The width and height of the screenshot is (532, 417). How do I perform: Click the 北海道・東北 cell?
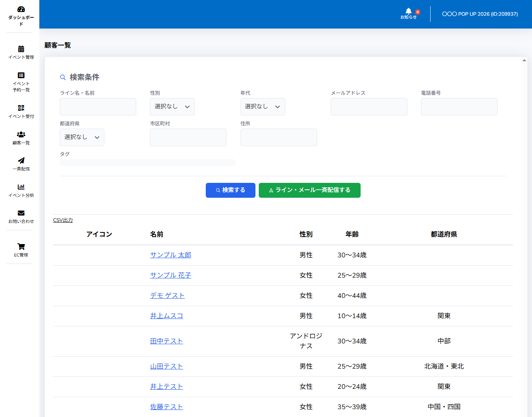[444, 366]
